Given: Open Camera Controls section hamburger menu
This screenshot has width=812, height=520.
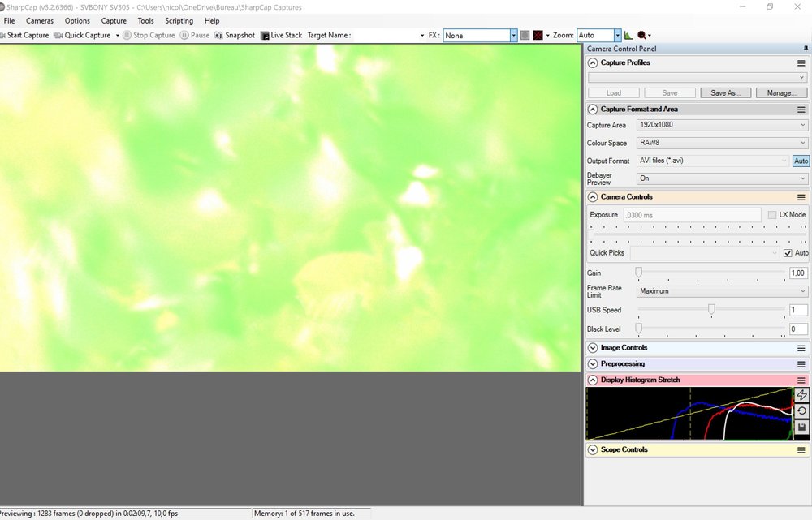Looking at the screenshot, I should point(801,197).
